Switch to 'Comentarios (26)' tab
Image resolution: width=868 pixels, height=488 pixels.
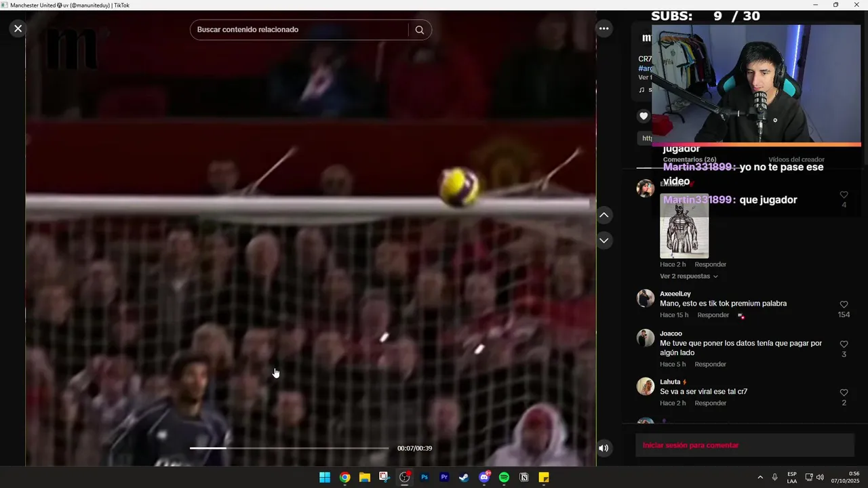pyautogui.click(x=690, y=160)
